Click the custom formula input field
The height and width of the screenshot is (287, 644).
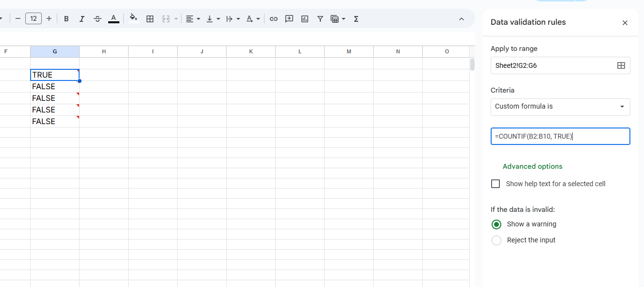click(560, 136)
